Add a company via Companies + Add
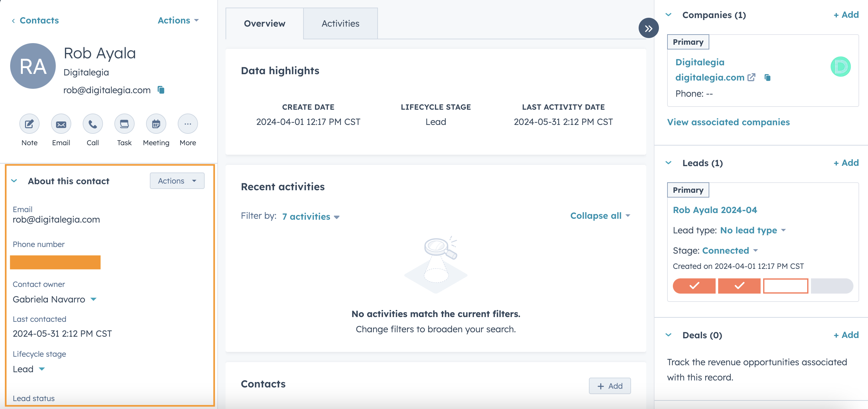 [846, 15]
